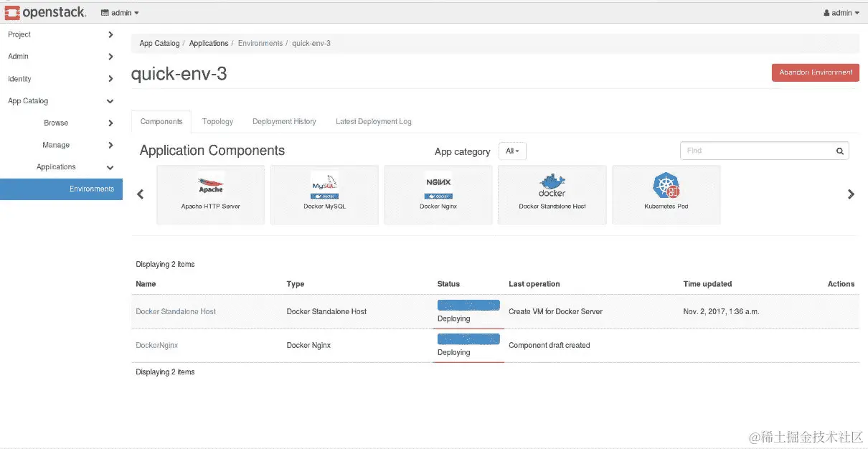Image resolution: width=868 pixels, height=449 pixels.
Task: Click the OpenStack logo
Action: click(45, 12)
